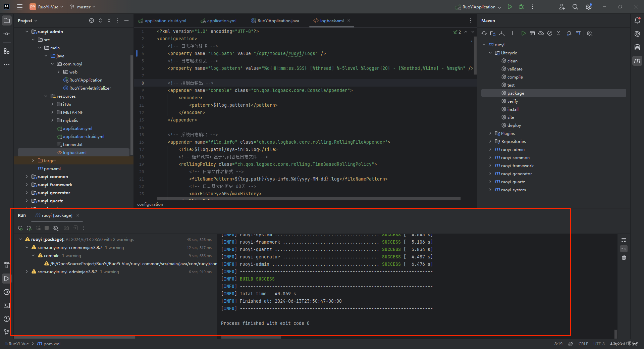
Task: Click Download Sources icon in Maven toolbar
Action: (x=502, y=33)
